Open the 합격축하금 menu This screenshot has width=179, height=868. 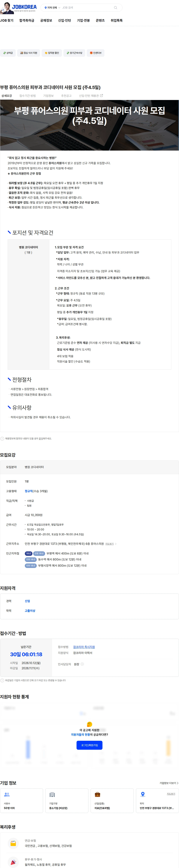tap(27, 21)
